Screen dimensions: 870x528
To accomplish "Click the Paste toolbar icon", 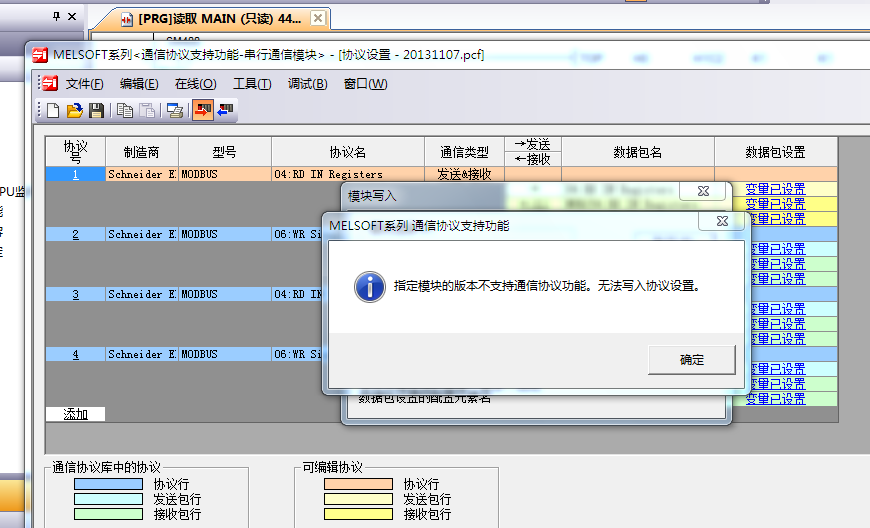I will click(147, 111).
